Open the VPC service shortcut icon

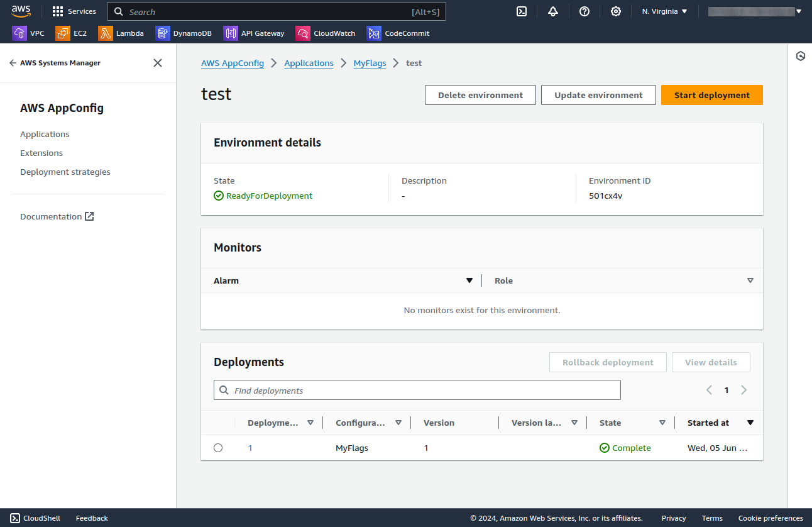19,33
